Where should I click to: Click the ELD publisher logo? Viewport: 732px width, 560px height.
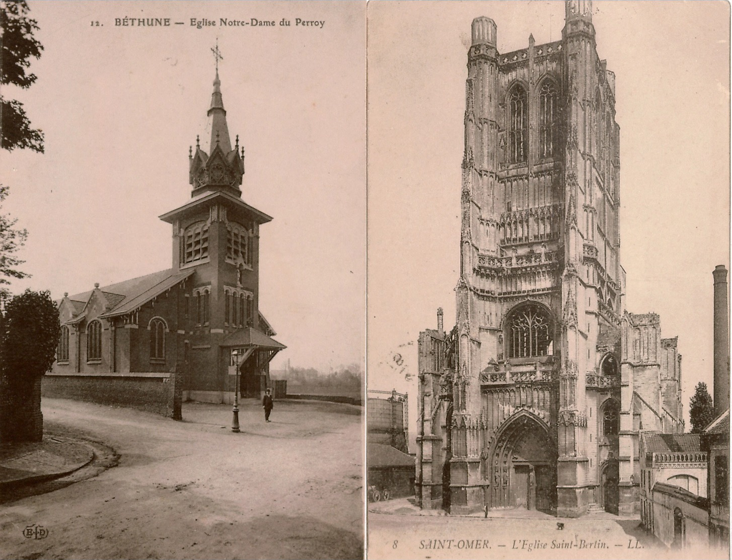pos(35,533)
